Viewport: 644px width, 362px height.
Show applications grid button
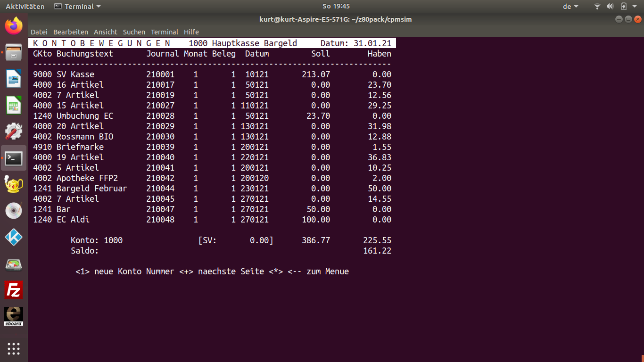(x=14, y=349)
